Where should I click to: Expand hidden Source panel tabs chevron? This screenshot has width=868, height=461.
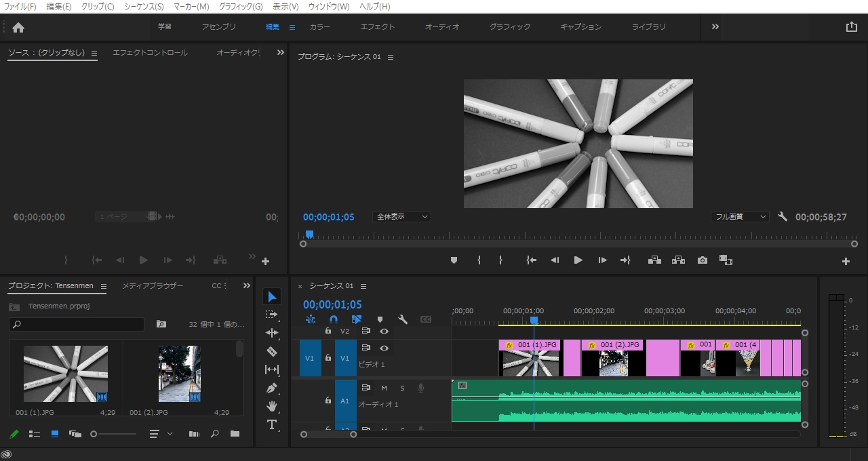tap(281, 52)
